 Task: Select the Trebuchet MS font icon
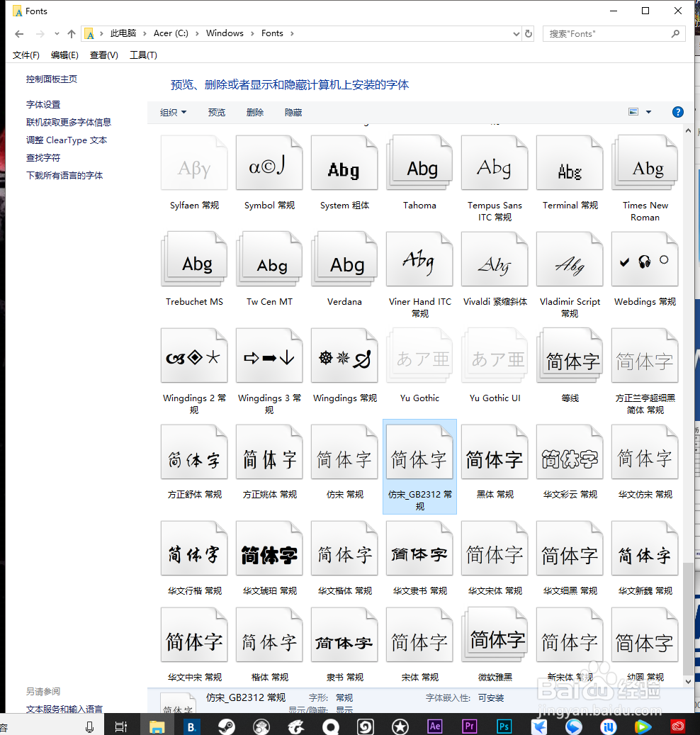(x=194, y=259)
